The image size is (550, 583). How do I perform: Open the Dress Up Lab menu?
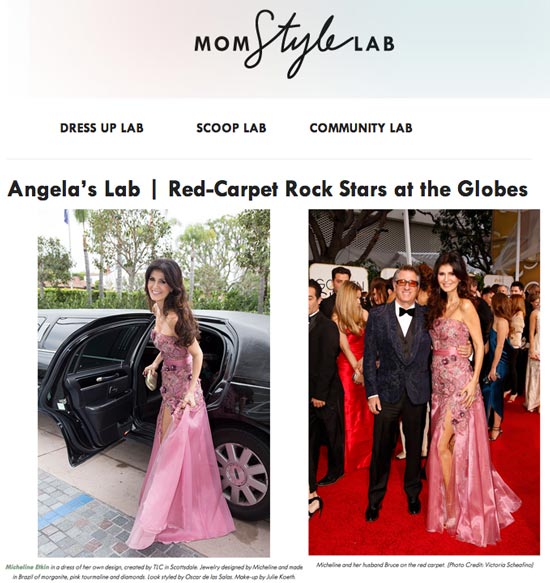(102, 128)
